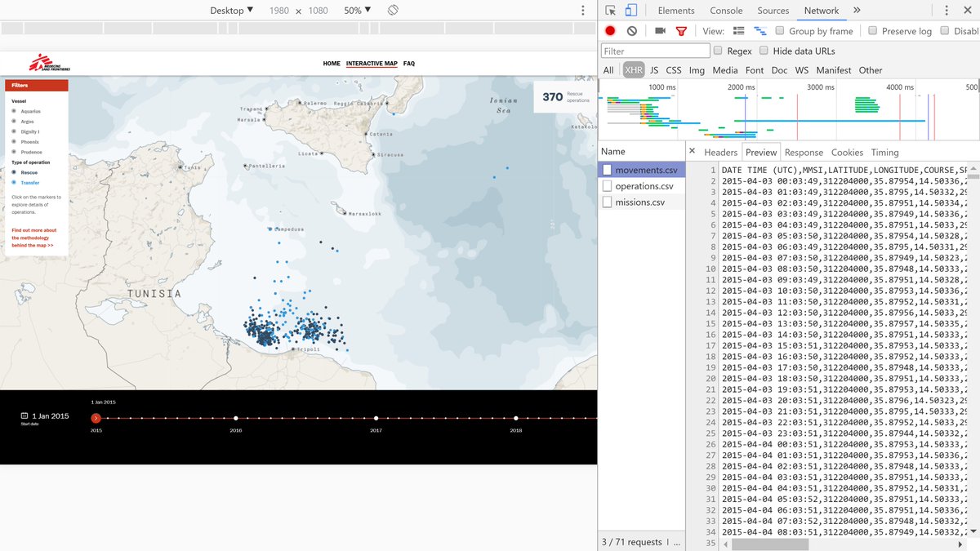Open the methodology behind the map link
Image resolution: width=980 pixels, height=551 pixels.
pyautogui.click(x=33, y=238)
